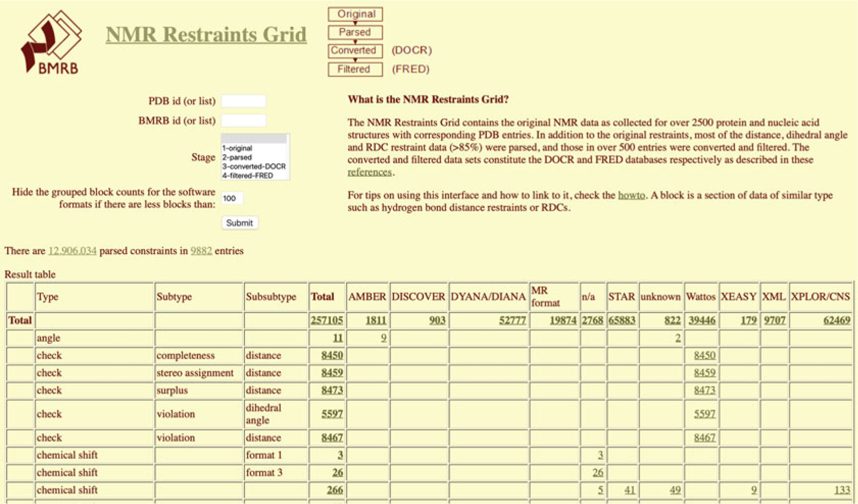Open the angle unknown count 2 link
858x504 pixels.
[x=678, y=338]
